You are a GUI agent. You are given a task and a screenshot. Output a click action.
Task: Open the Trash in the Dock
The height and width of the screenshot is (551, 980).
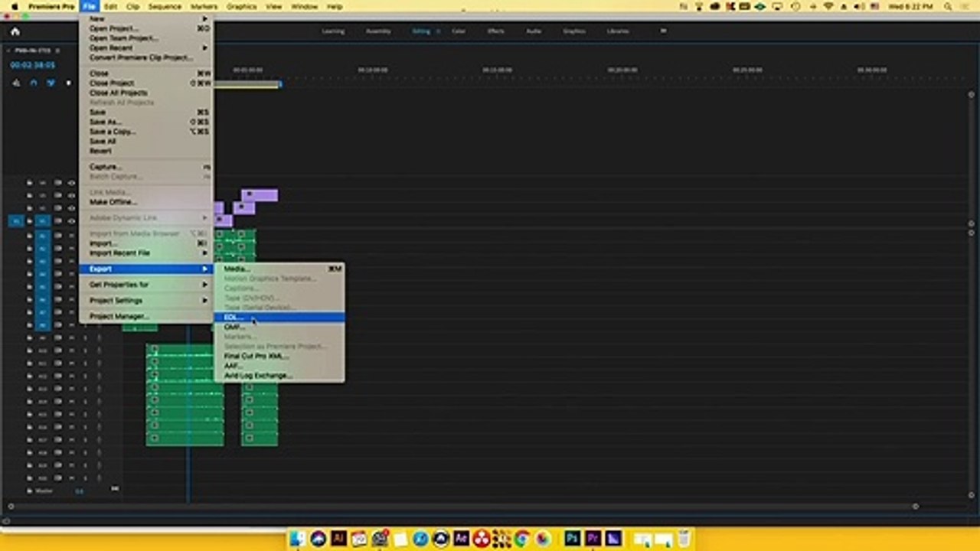(x=684, y=538)
